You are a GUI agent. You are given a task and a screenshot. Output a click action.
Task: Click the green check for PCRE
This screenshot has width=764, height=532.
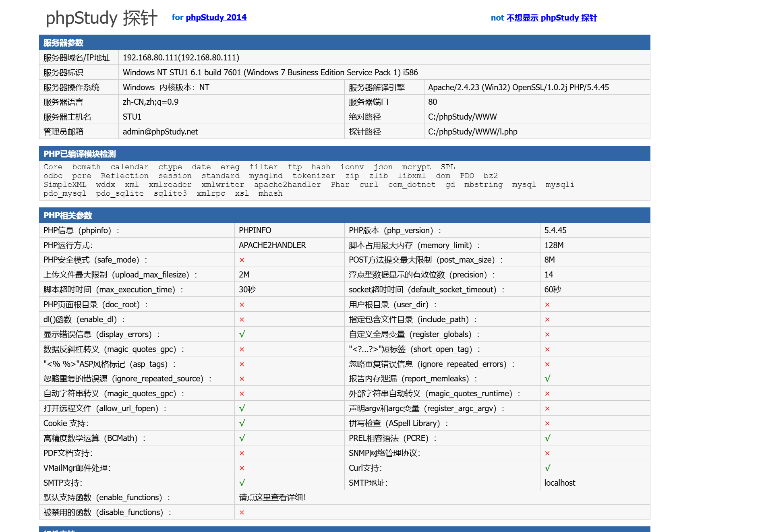(x=547, y=438)
